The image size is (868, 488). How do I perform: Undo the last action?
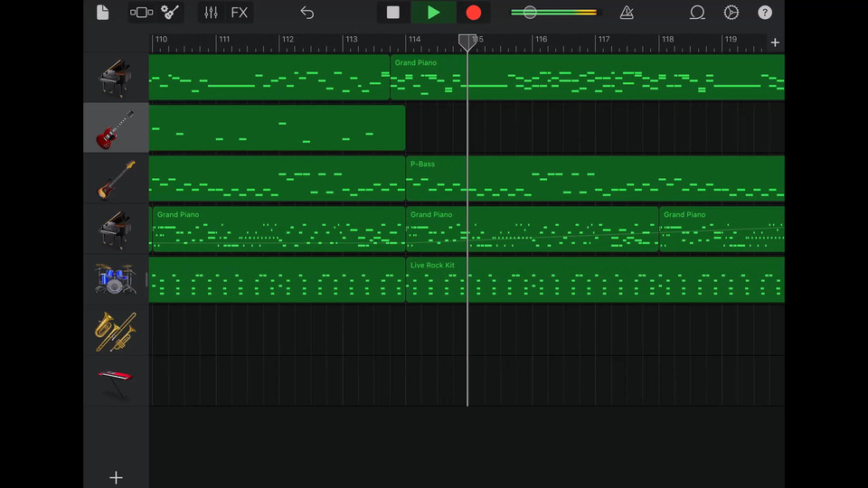(x=307, y=12)
